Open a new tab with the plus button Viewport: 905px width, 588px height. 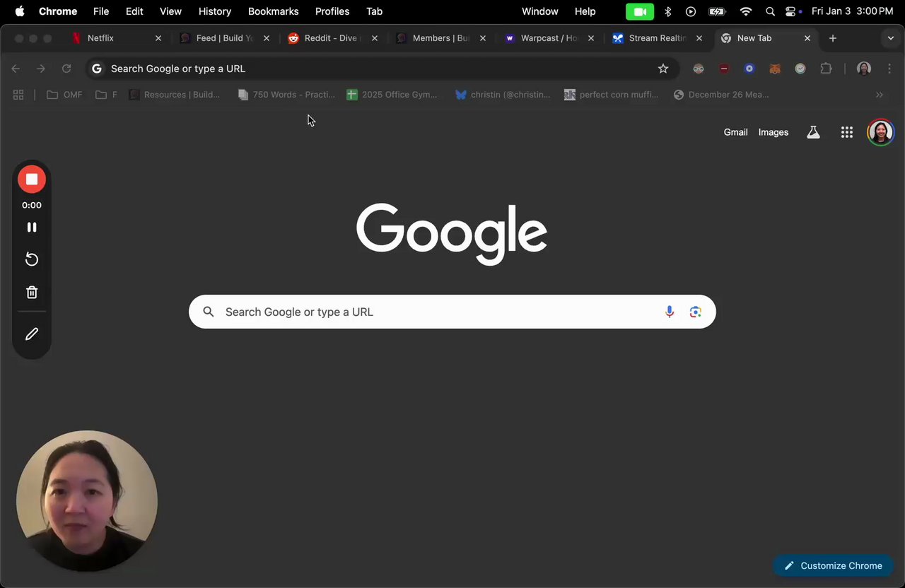pyautogui.click(x=832, y=38)
